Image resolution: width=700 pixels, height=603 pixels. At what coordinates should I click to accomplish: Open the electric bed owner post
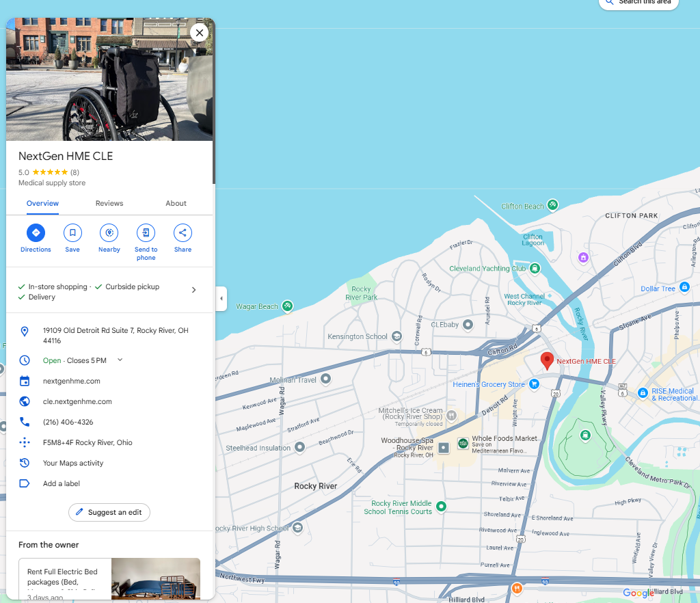click(109, 578)
